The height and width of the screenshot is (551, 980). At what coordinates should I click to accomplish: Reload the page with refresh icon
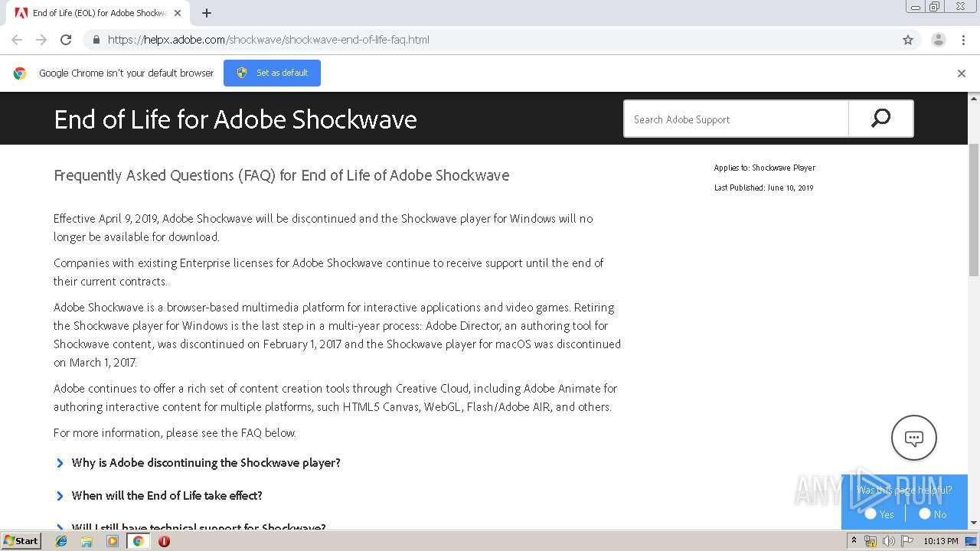tap(66, 40)
